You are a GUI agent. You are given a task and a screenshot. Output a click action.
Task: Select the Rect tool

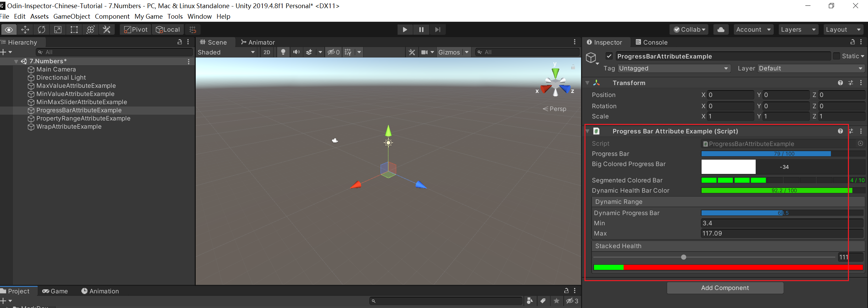click(74, 30)
